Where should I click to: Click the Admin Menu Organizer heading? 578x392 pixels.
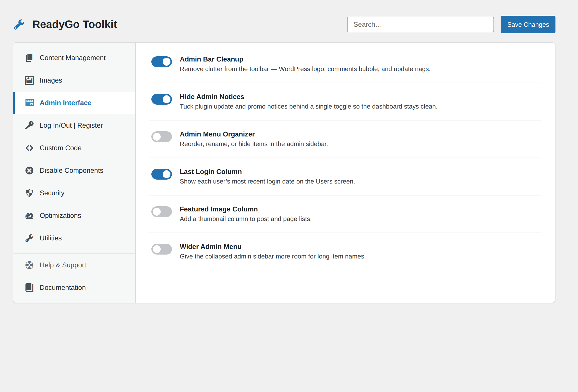pos(217,134)
